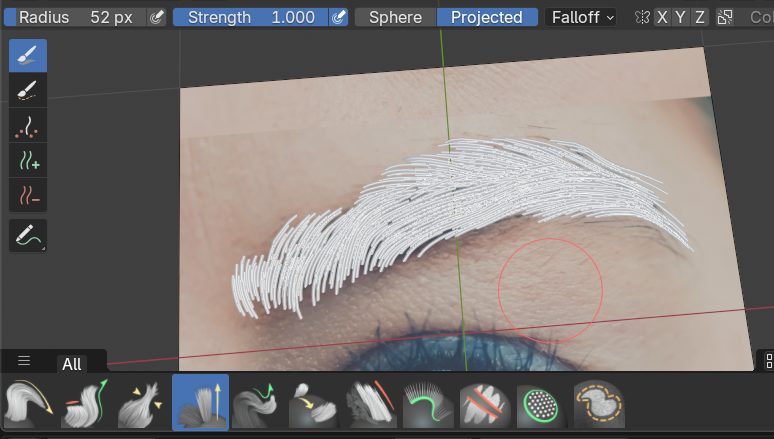Select the Brush tool in left toolbar
The width and height of the screenshot is (774, 439).
[x=28, y=56]
